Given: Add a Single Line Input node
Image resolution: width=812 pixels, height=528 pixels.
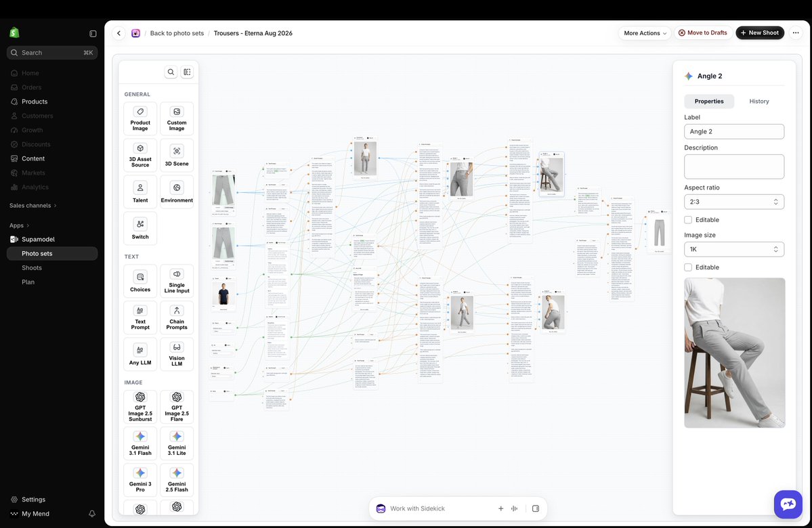Looking at the screenshot, I should [x=177, y=281].
